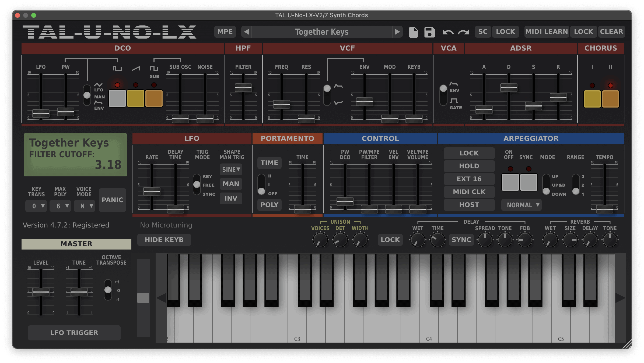
Task: Open the MAX POLY dropdown
Action: pyautogui.click(x=60, y=206)
